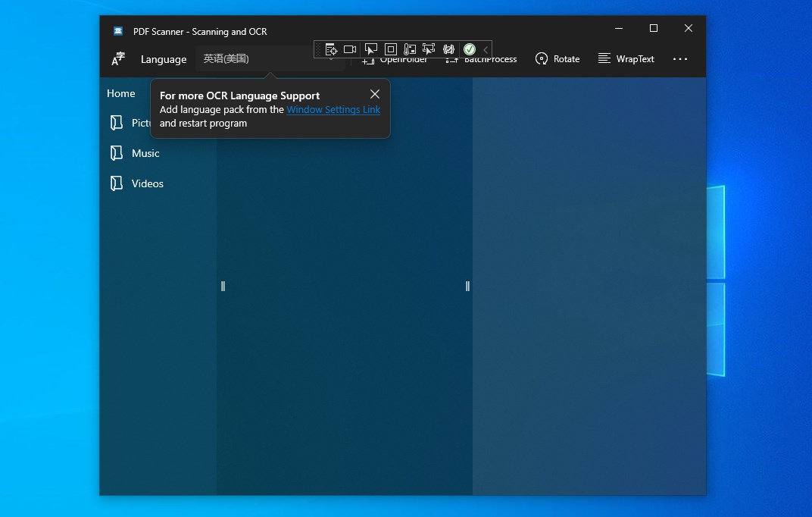The width and height of the screenshot is (812, 517).
Task: Activate the select element cursor icon
Action: point(371,49)
